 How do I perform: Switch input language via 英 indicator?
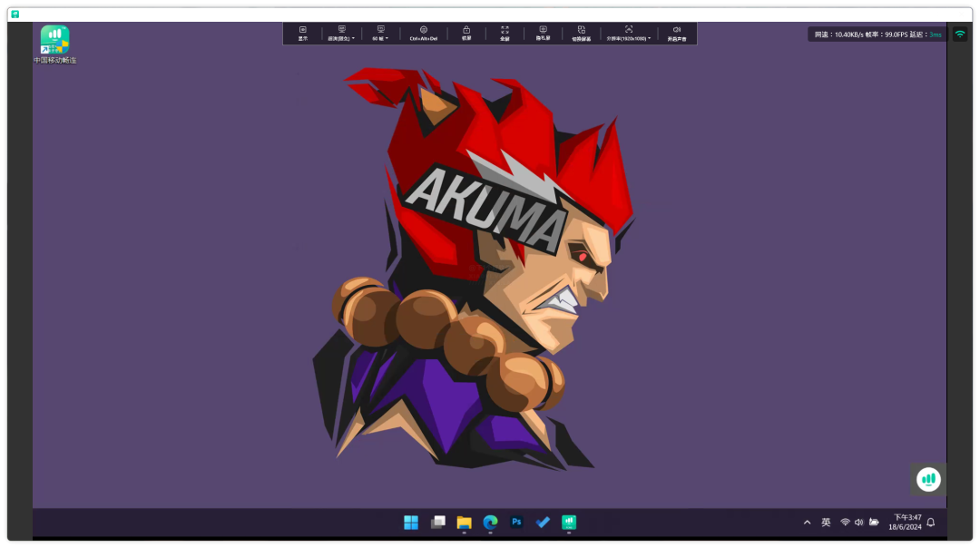[826, 523]
